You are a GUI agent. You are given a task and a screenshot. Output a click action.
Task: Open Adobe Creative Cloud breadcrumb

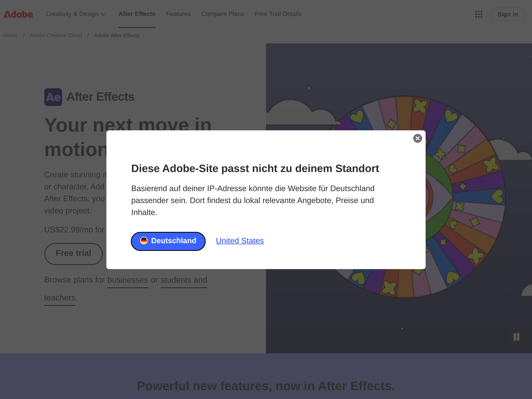point(56,36)
